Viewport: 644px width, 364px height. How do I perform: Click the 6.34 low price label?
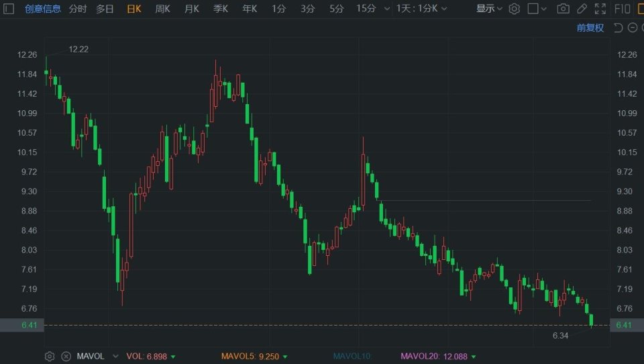click(560, 336)
